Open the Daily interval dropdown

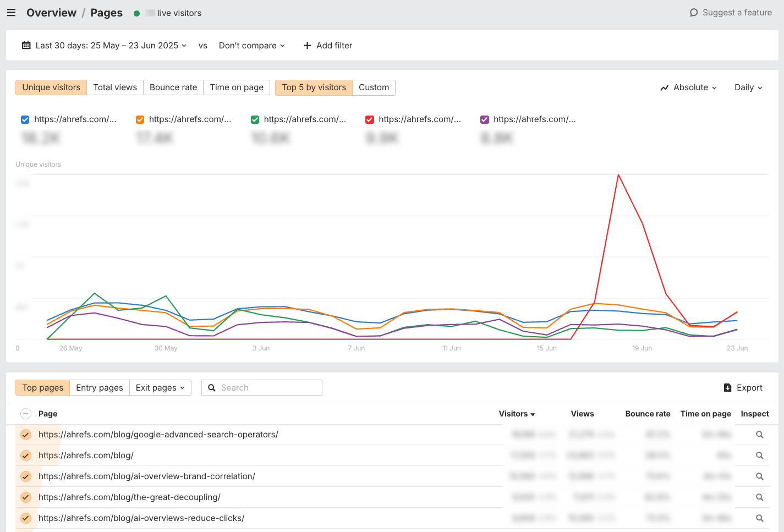747,87
